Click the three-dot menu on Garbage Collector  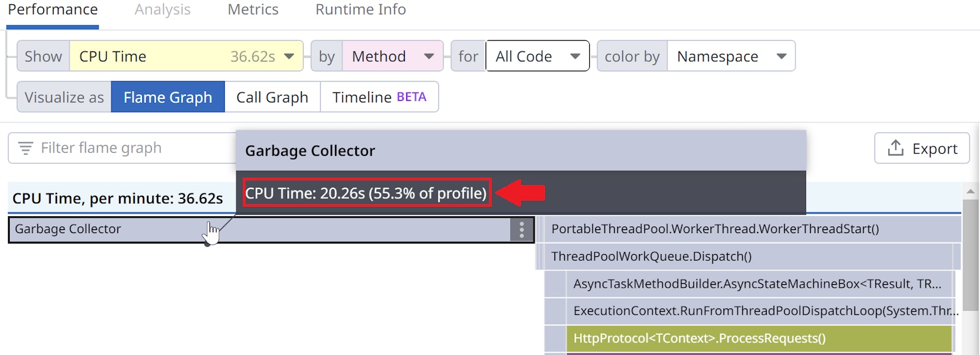click(521, 230)
